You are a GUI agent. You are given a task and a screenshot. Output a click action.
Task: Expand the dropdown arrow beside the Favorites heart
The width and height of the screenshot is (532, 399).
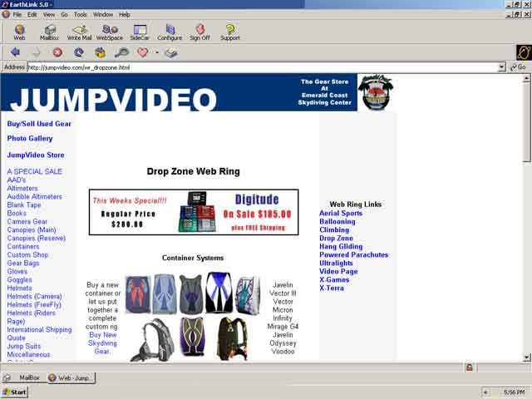click(x=156, y=52)
